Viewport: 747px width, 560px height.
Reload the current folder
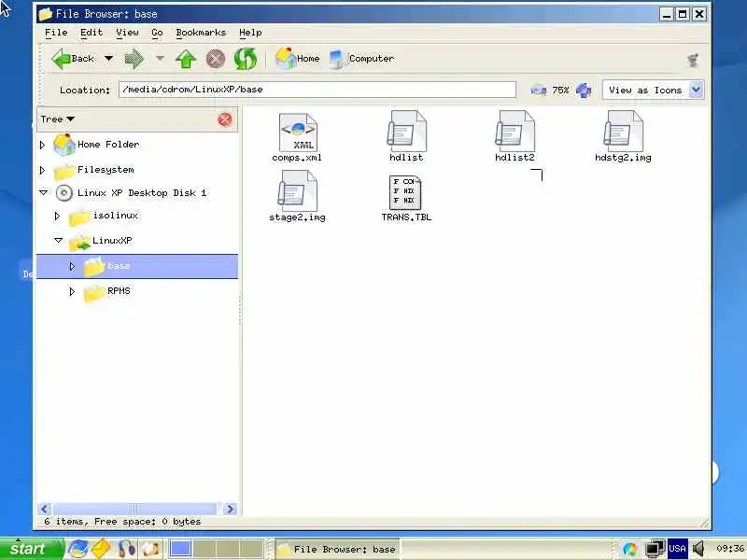[246, 59]
